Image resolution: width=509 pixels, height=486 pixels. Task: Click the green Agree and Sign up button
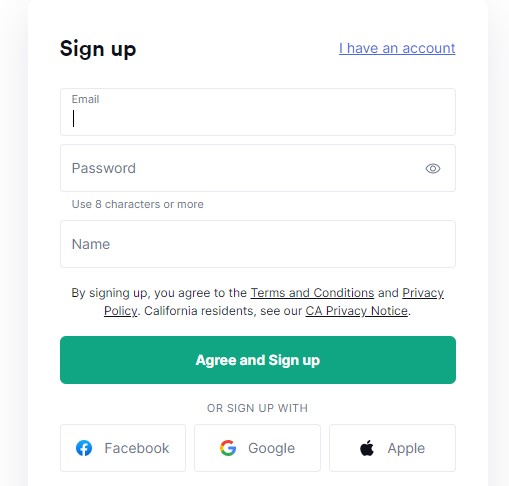[x=258, y=360]
